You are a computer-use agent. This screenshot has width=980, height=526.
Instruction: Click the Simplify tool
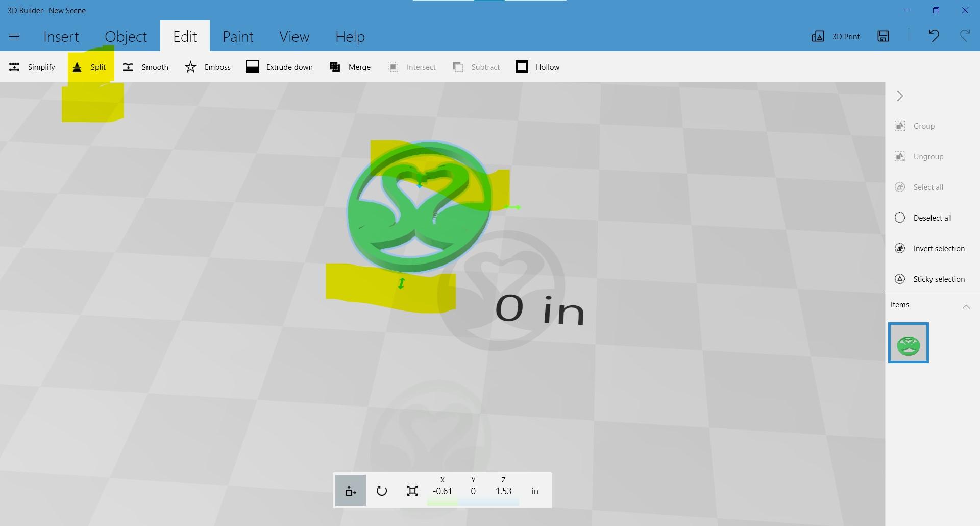click(x=32, y=67)
